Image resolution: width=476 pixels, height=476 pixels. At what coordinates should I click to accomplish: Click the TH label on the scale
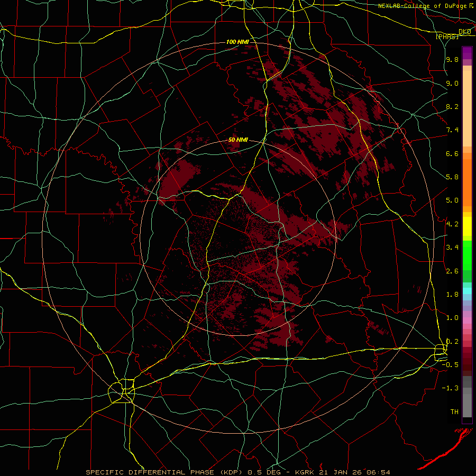coord(454,412)
